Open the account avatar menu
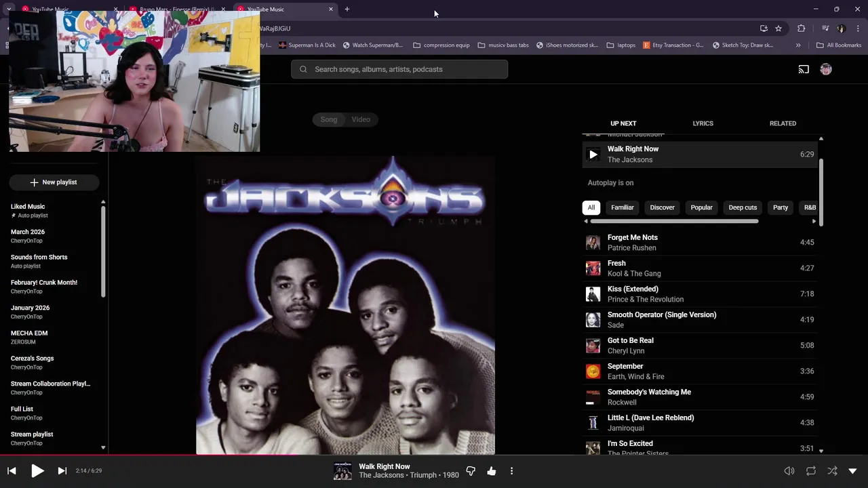The width and height of the screenshot is (868, 488). pos(826,69)
